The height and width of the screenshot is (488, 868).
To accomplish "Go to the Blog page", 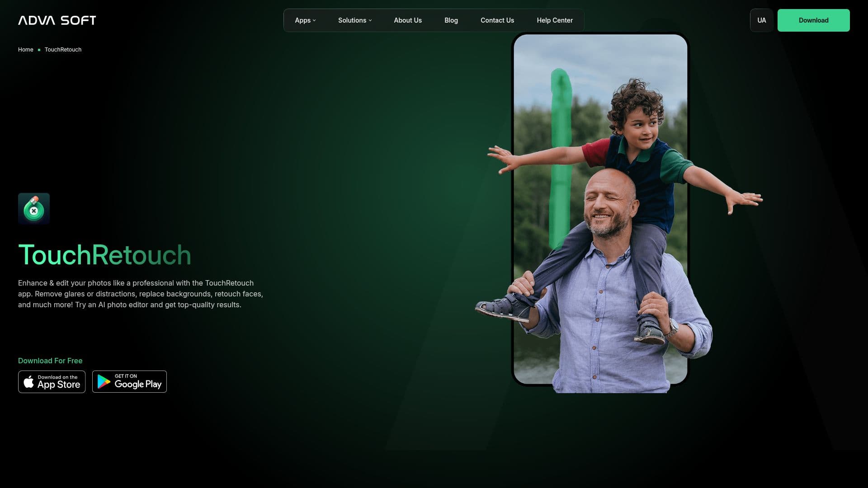I will pyautogui.click(x=451, y=20).
